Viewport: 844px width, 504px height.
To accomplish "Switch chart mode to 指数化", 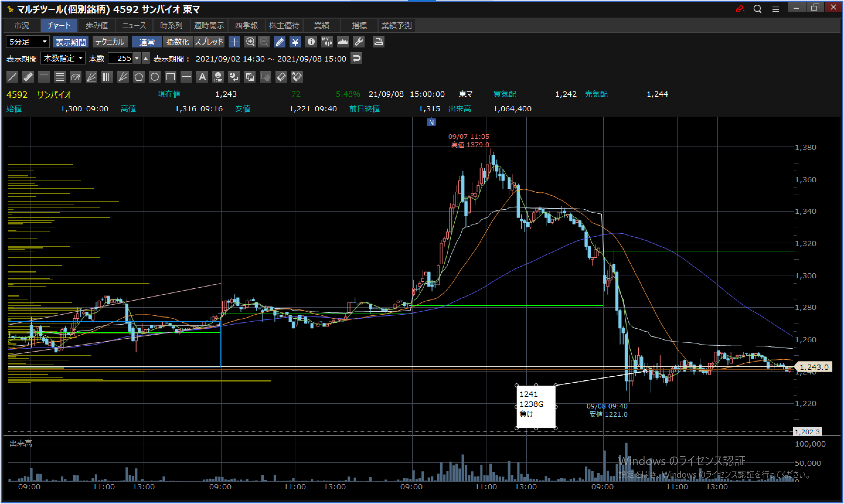I will tap(178, 42).
